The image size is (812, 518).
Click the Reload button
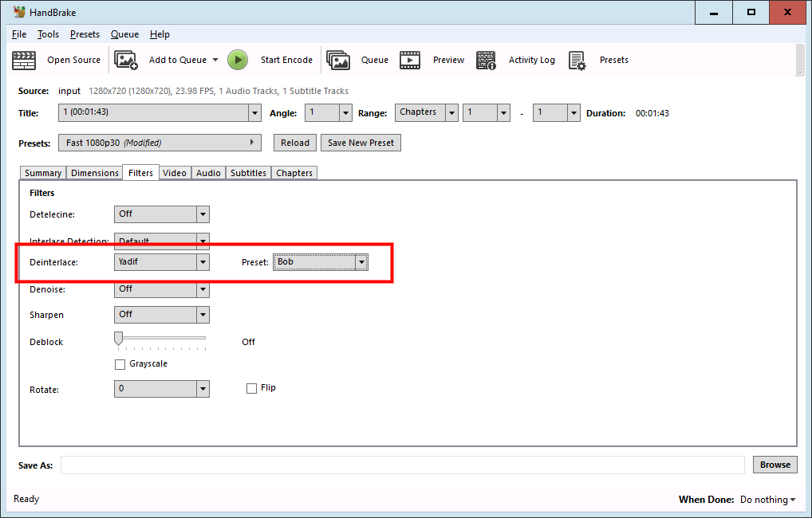point(295,143)
